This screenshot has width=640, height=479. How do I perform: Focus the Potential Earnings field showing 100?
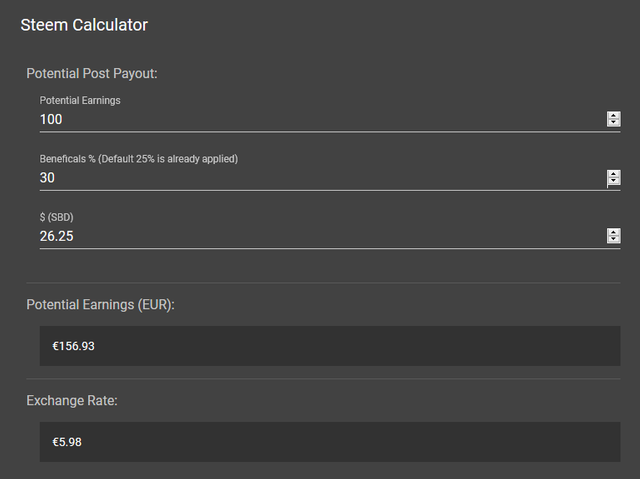[x=322, y=120]
